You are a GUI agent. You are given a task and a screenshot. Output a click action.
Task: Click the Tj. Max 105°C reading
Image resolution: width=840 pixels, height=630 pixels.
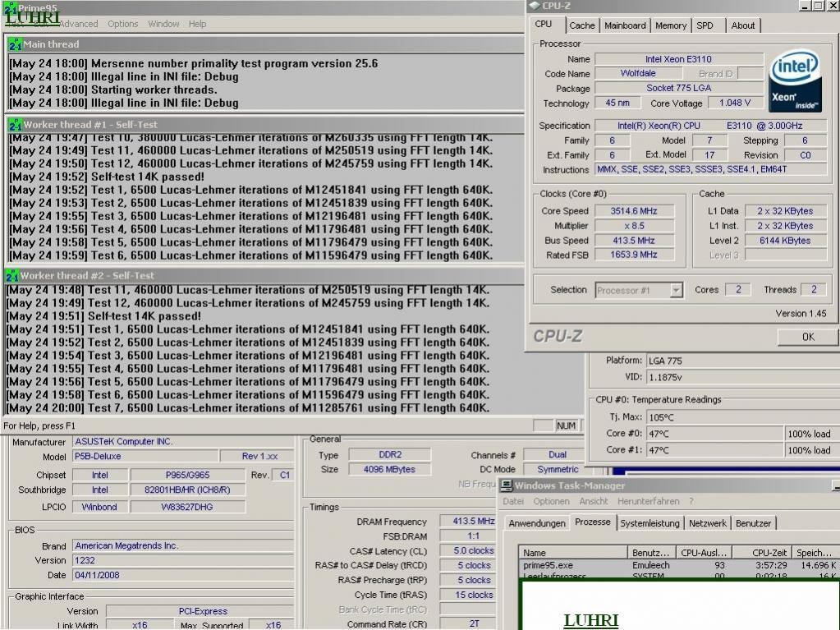click(x=742, y=417)
